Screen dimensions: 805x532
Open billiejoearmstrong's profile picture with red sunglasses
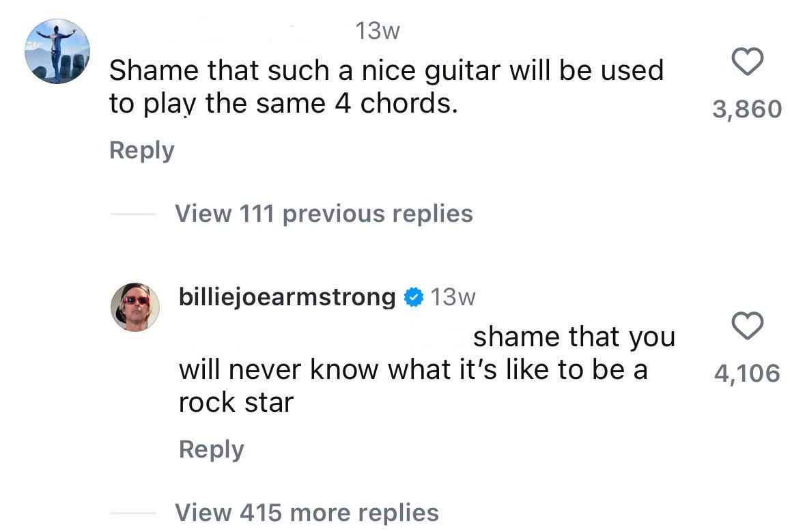(x=135, y=307)
